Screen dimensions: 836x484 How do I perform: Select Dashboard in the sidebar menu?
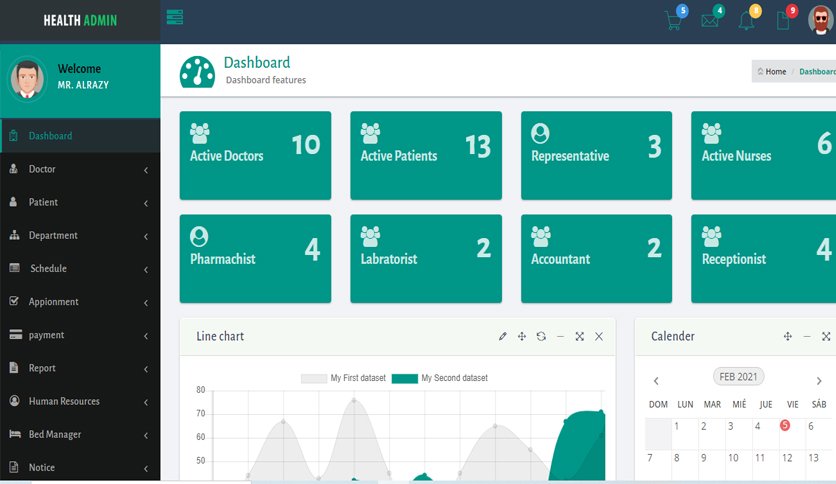click(x=80, y=135)
